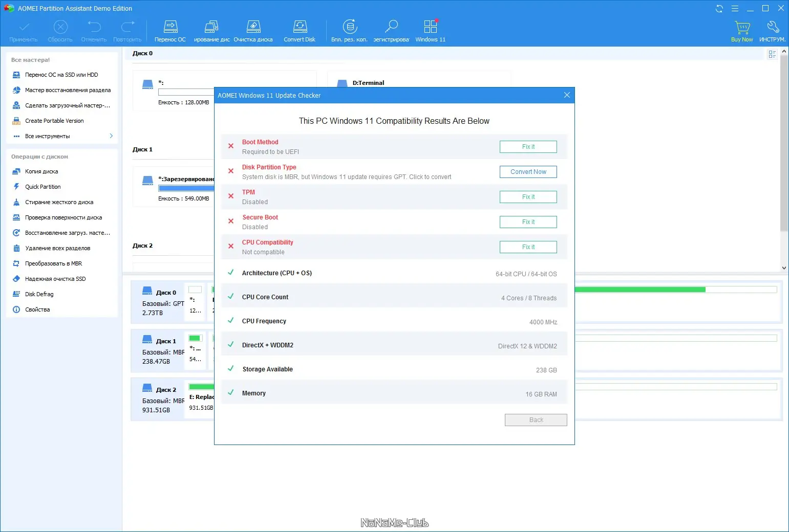Open the Partition Recovery Wizard (Мастер восстановления раздела)
Image resolution: width=789 pixels, height=532 pixels.
[x=61, y=90]
